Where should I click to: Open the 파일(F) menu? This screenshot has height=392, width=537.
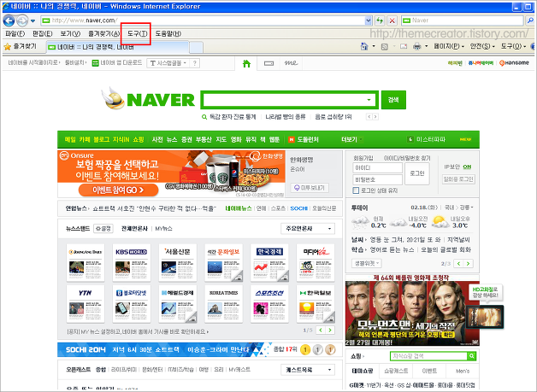tap(15, 33)
